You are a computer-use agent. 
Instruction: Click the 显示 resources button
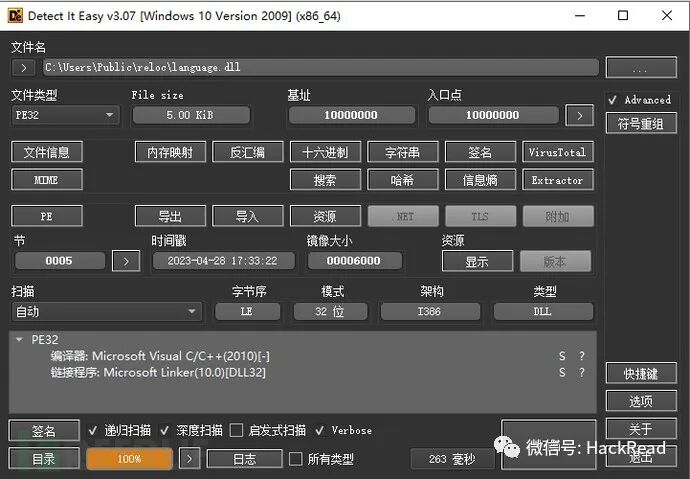477,262
